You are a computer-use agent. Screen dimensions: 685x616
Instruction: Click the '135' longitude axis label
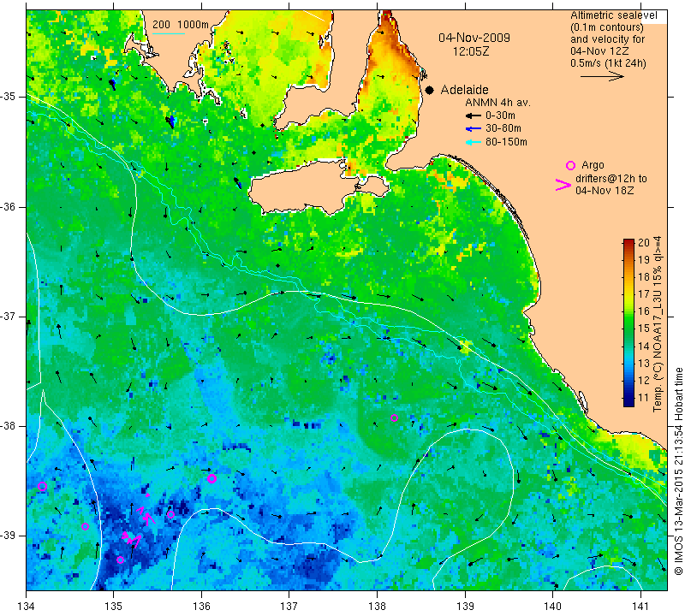click(x=114, y=607)
